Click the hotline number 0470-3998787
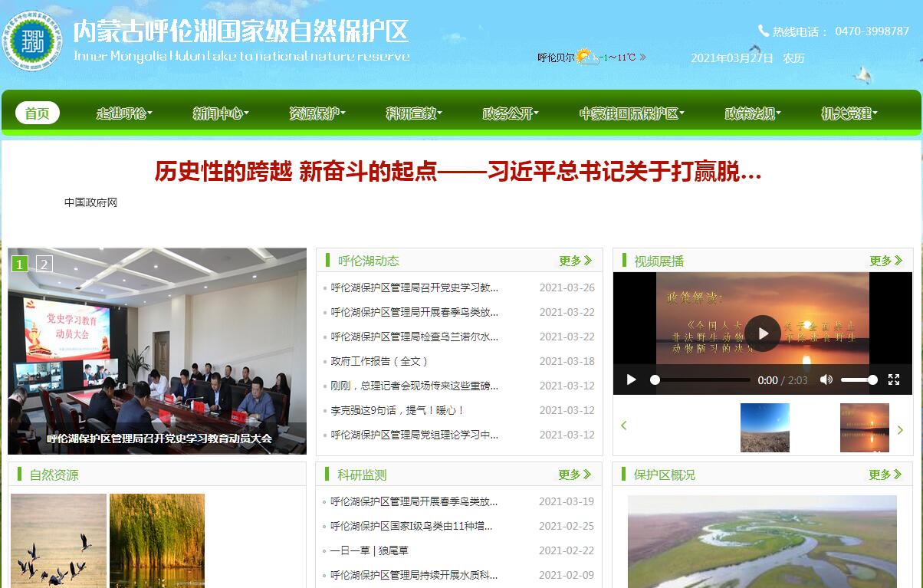Screen dimensions: 923x588 (872, 31)
